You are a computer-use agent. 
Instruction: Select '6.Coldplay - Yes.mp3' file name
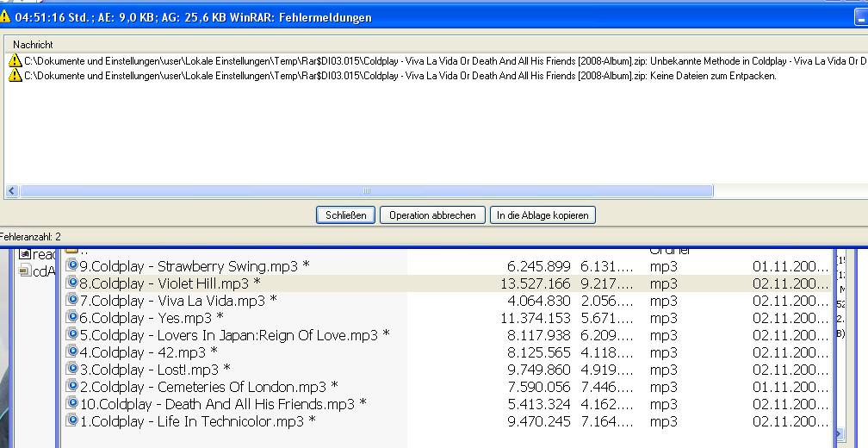tap(152, 318)
